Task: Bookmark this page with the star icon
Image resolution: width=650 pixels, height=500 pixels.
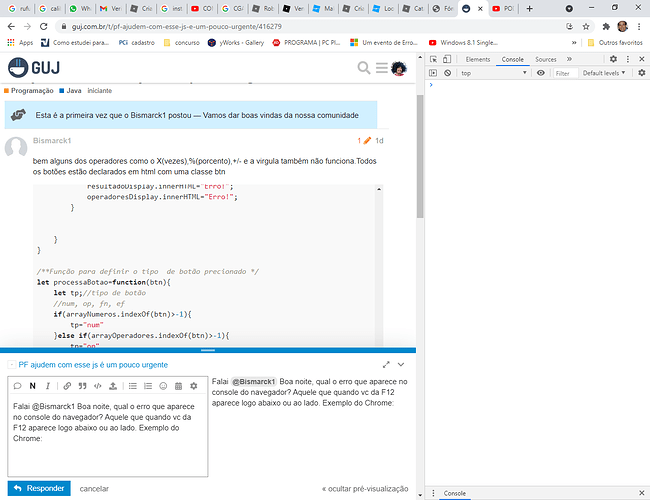Action: click(586, 27)
